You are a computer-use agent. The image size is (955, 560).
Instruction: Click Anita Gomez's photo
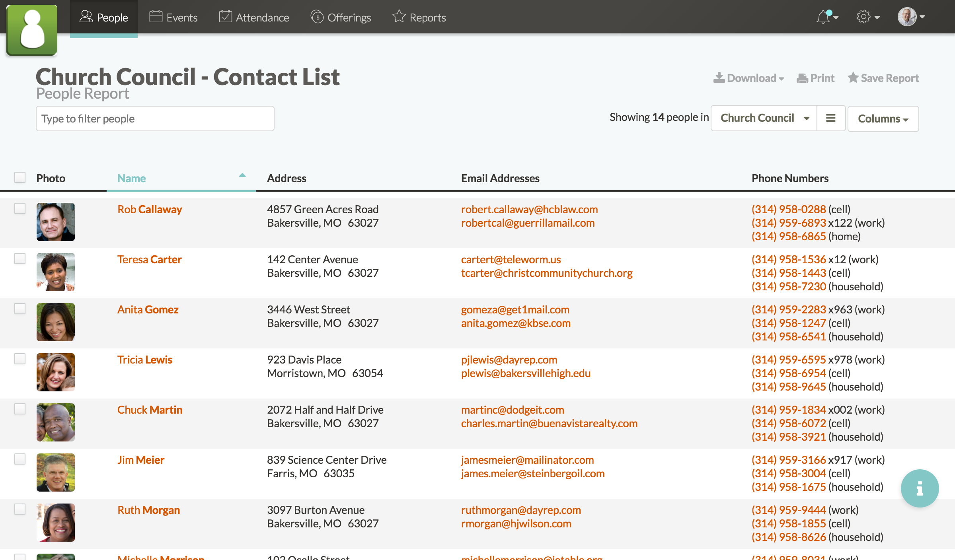(x=56, y=322)
